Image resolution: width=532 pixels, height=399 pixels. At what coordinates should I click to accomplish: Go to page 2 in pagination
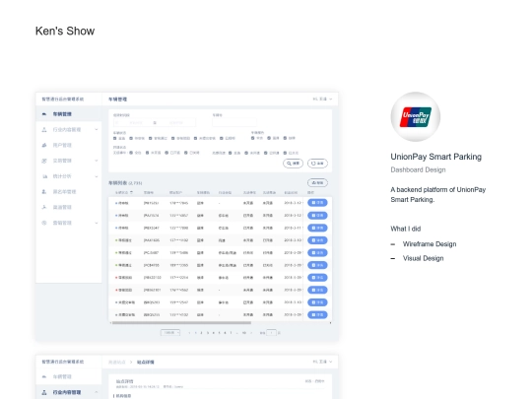(x=201, y=333)
